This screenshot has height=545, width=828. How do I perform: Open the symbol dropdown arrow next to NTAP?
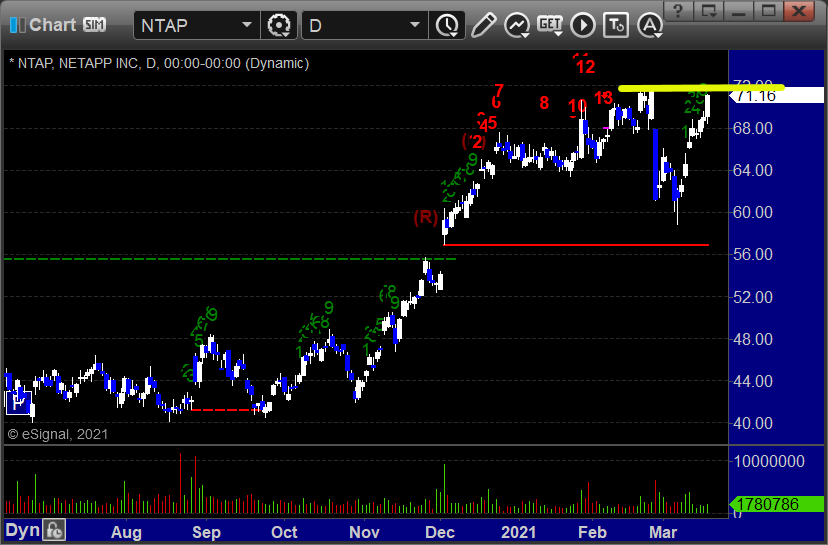[x=247, y=25]
